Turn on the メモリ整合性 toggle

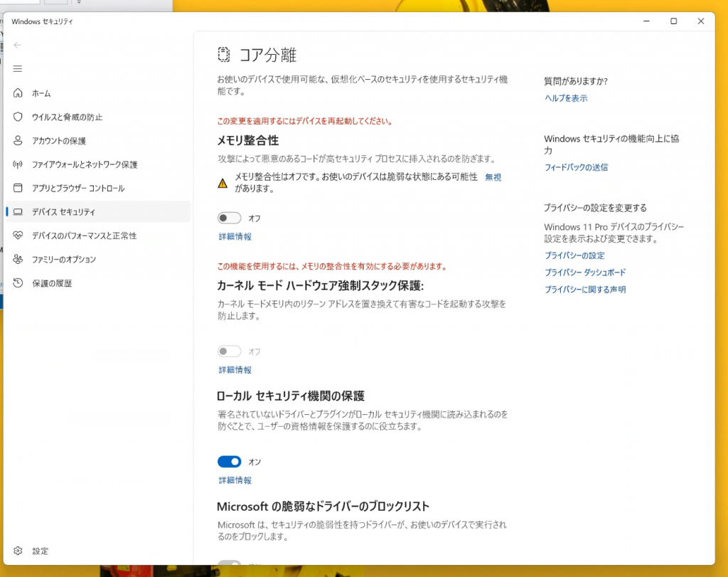coord(229,218)
